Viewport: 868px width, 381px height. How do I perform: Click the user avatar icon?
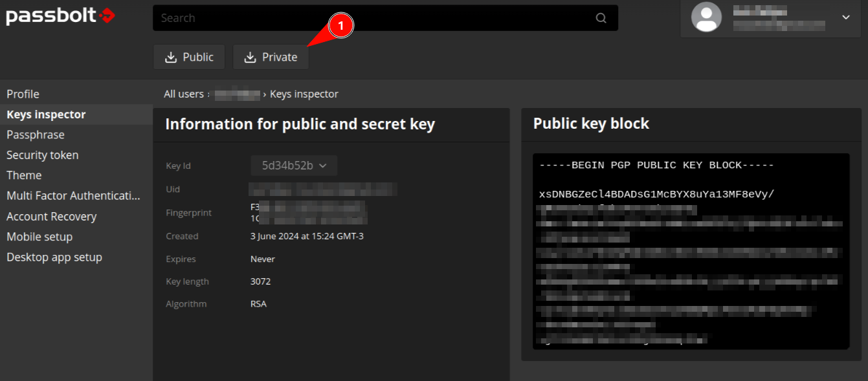[x=706, y=17]
